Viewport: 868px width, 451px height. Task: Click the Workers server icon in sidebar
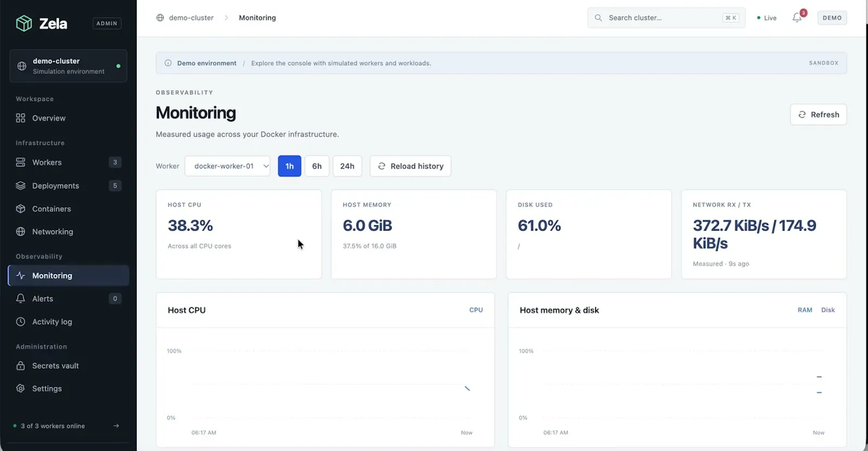21,162
